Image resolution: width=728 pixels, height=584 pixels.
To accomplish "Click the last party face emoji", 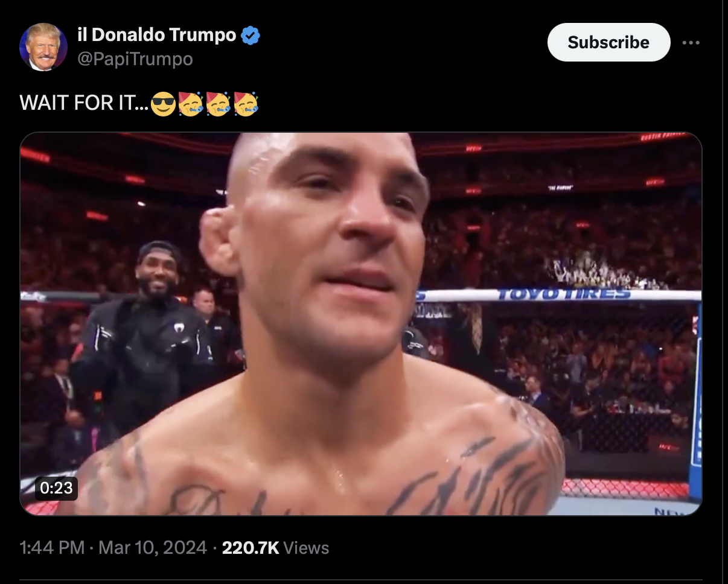I will [246, 104].
